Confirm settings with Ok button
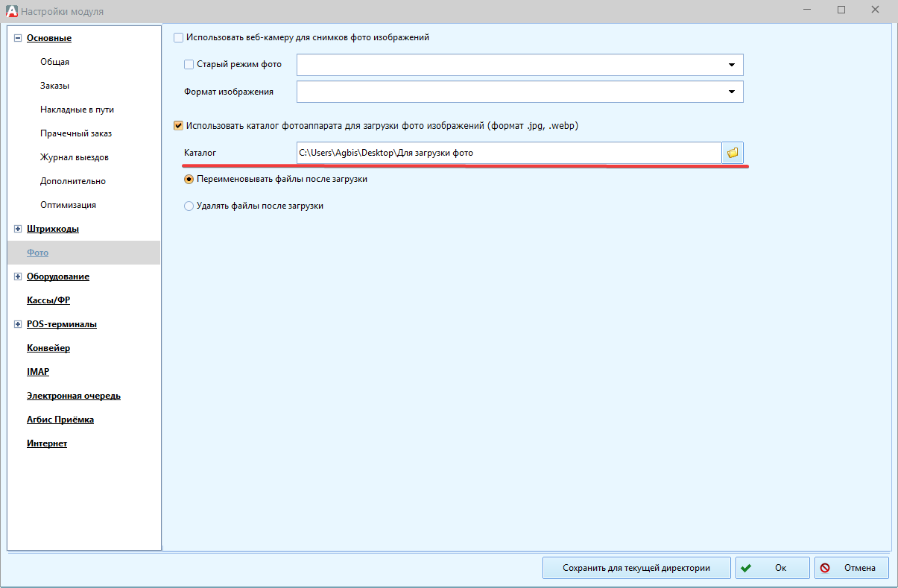This screenshot has width=898, height=588. 772,568
